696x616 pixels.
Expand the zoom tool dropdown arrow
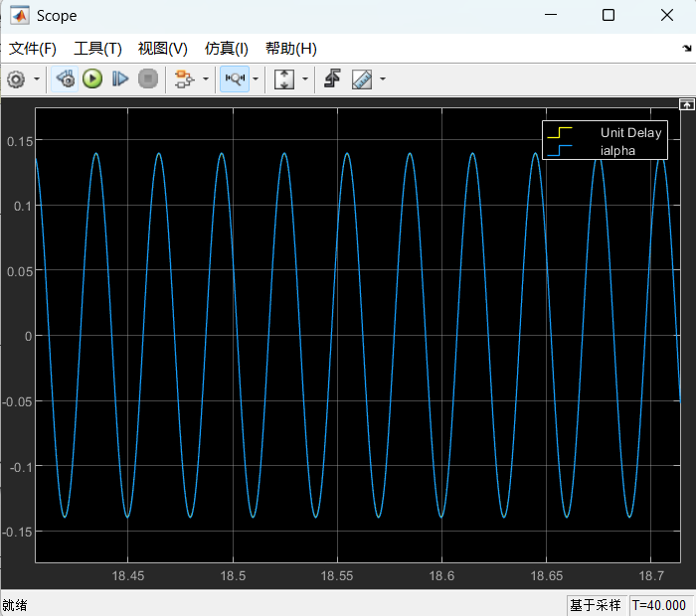(256, 78)
